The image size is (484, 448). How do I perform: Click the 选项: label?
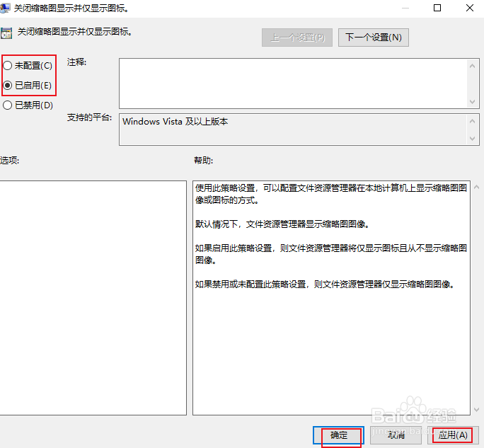coord(10,160)
